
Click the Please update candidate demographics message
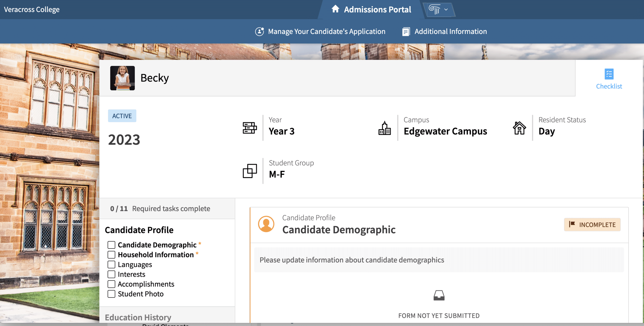[x=352, y=260]
